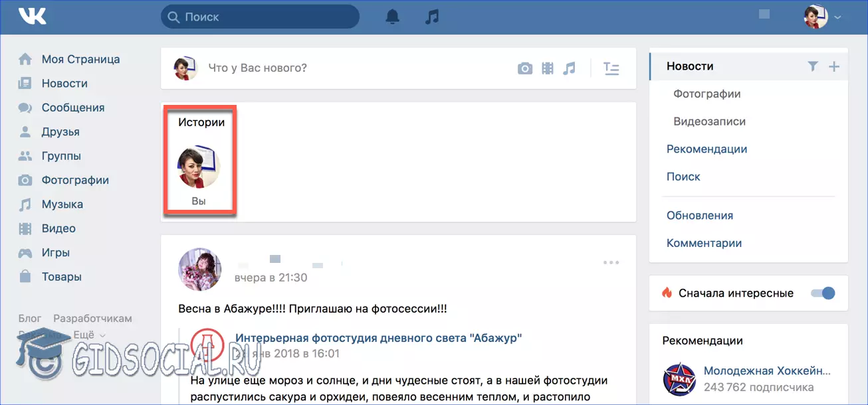Toggle the 'Сначала интересные' switch
The height and width of the screenshot is (405, 868).
coord(823,293)
